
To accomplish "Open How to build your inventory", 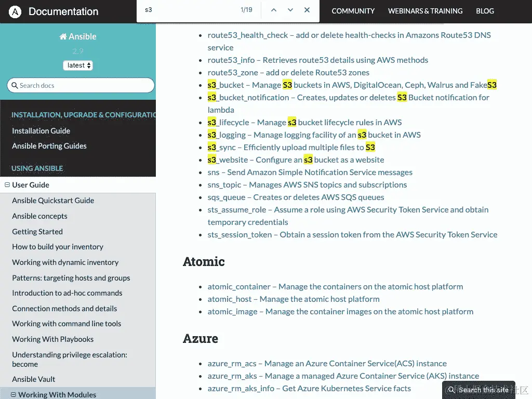I will [x=58, y=247].
